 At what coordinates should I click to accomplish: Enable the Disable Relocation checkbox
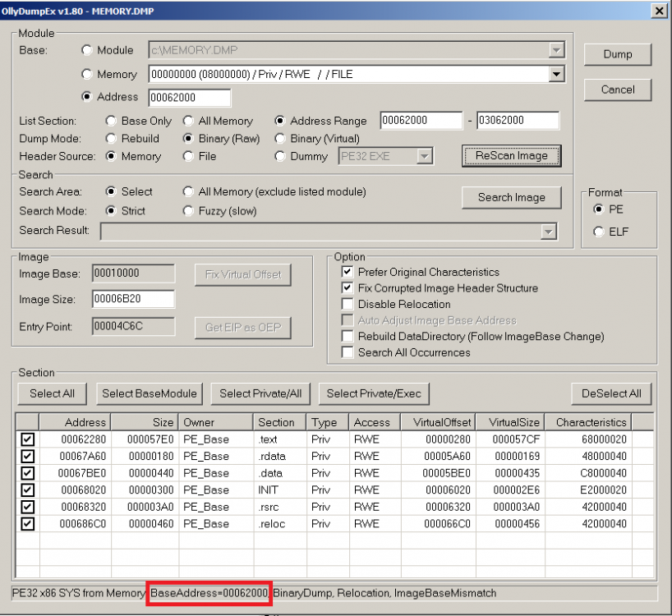click(x=348, y=305)
